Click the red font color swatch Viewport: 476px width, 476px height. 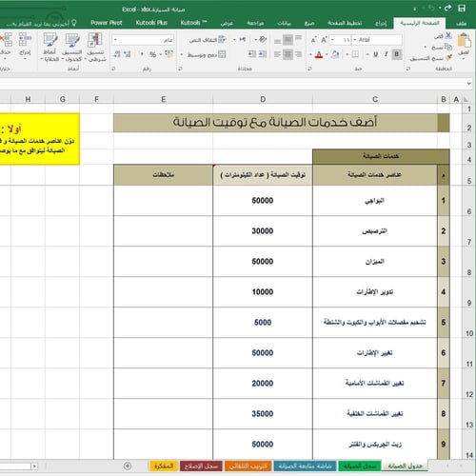tap(319, 54)
